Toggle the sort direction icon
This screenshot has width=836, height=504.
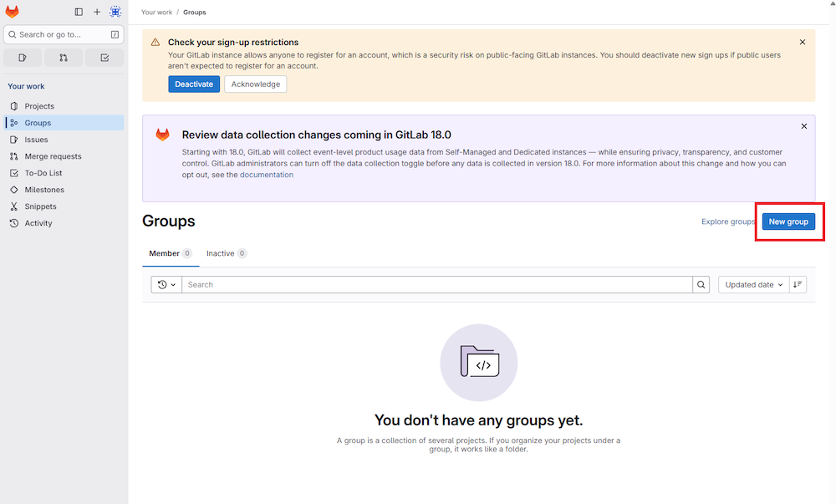[798, 284]
